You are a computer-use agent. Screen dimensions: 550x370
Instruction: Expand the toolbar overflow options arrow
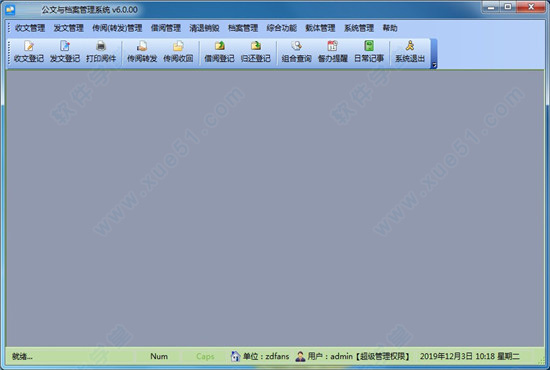pyautogui.click(x=434, y=65)
